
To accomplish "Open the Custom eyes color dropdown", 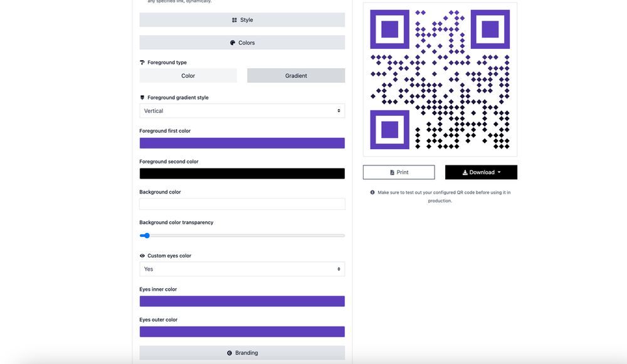I will pos(242,269).
